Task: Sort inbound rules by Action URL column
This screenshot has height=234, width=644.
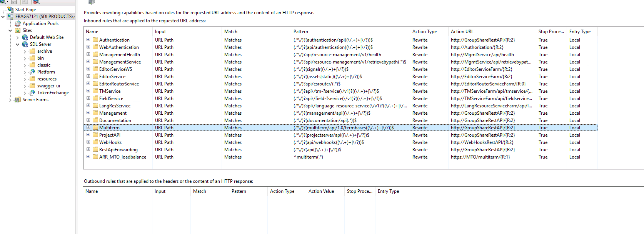Action: click(492, 32)
